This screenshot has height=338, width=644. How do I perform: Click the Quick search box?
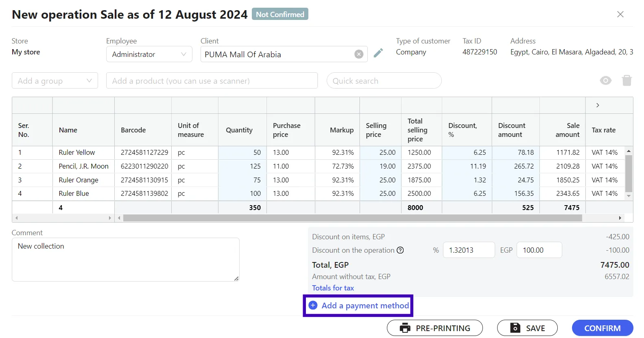pyautogui.click(x=384, y=80)
